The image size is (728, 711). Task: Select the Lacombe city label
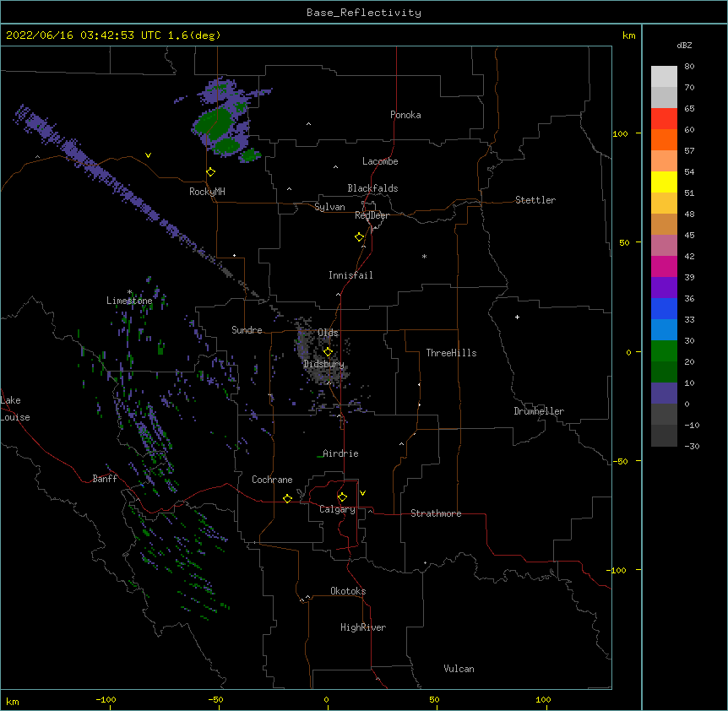click(x=380, y=161)
